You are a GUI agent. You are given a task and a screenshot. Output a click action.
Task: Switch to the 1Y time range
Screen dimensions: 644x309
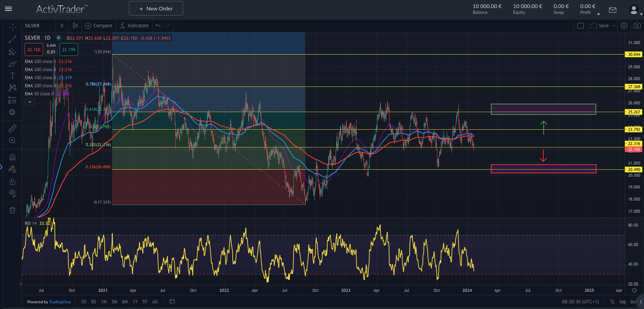[135, 302]
